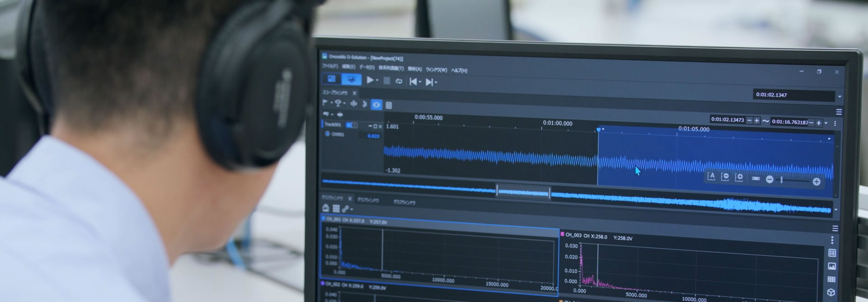This screenshot has height=302, width=868.
Task: Click the vertical zoom-in bracket icon
Action: (x=739, y=177)
